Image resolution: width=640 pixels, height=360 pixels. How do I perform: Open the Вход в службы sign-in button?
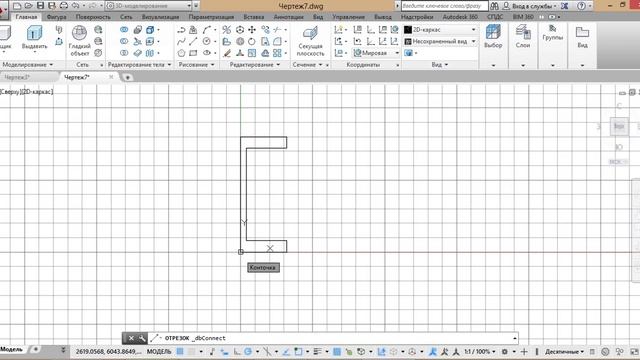(532, 6)
